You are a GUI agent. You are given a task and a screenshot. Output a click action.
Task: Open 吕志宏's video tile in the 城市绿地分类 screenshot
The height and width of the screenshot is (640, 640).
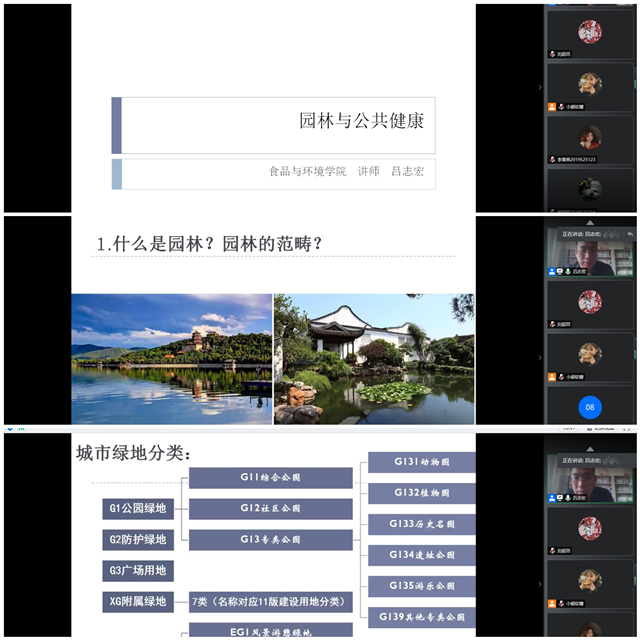(590, 479)
